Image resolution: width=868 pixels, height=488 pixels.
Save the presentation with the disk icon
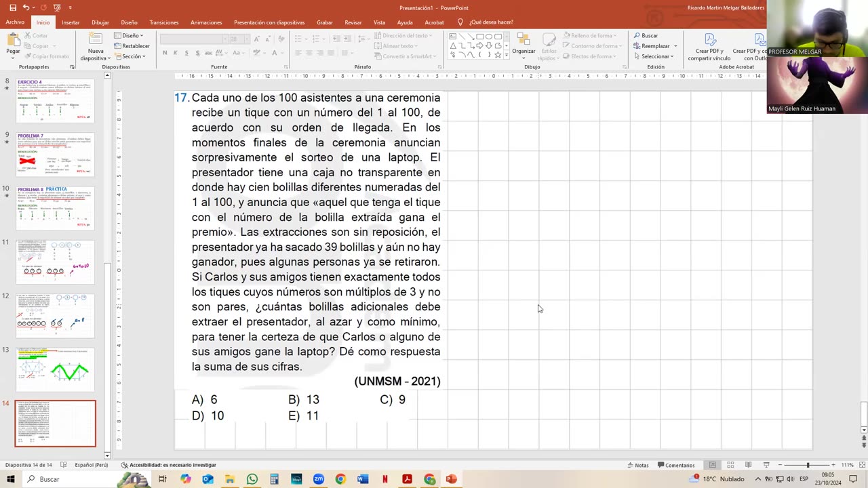coord(12,7)
